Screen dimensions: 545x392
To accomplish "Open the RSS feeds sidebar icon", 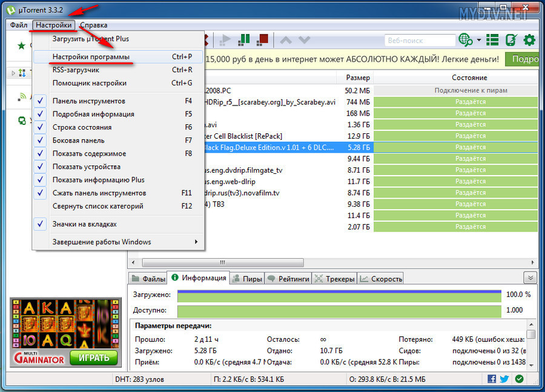I will coord(22,97).
